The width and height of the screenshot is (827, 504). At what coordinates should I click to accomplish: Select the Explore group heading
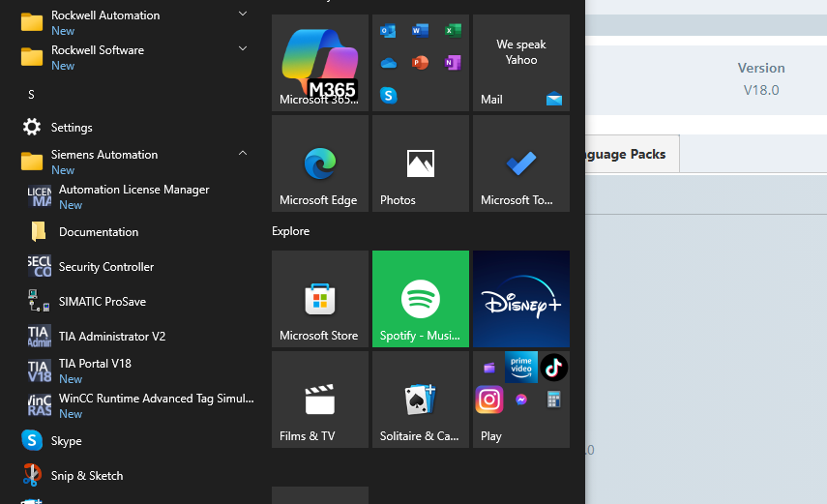tap(290, 231)
